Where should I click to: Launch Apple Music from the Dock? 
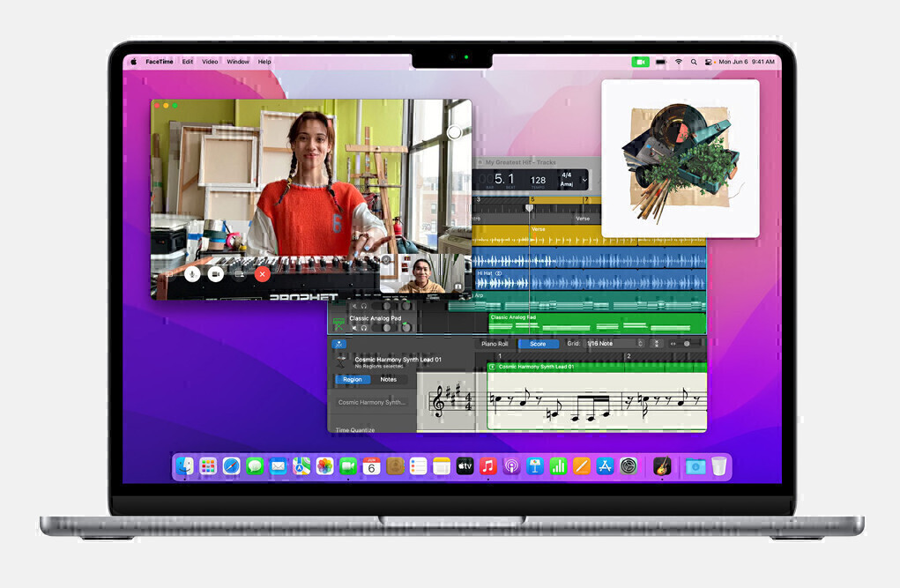[x=488, y=466]
